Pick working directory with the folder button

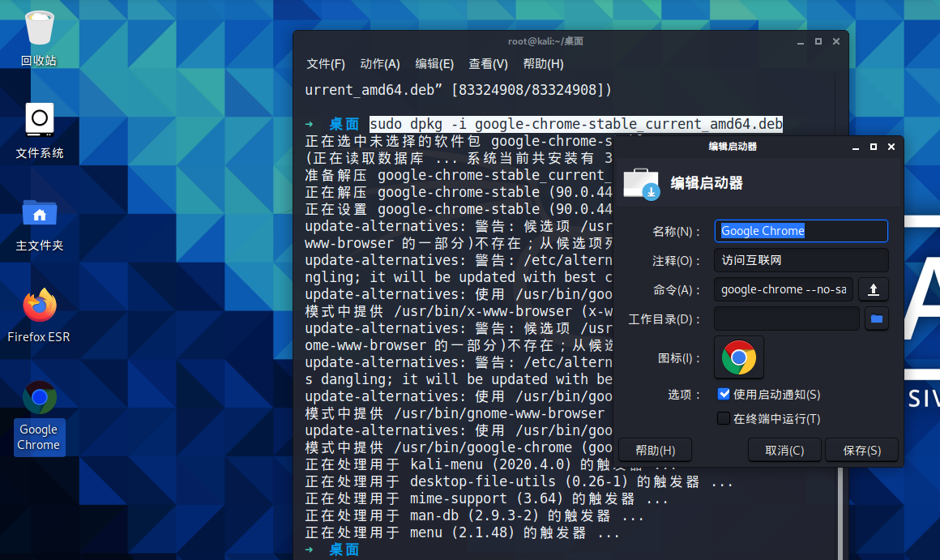[x=877, y=319]
